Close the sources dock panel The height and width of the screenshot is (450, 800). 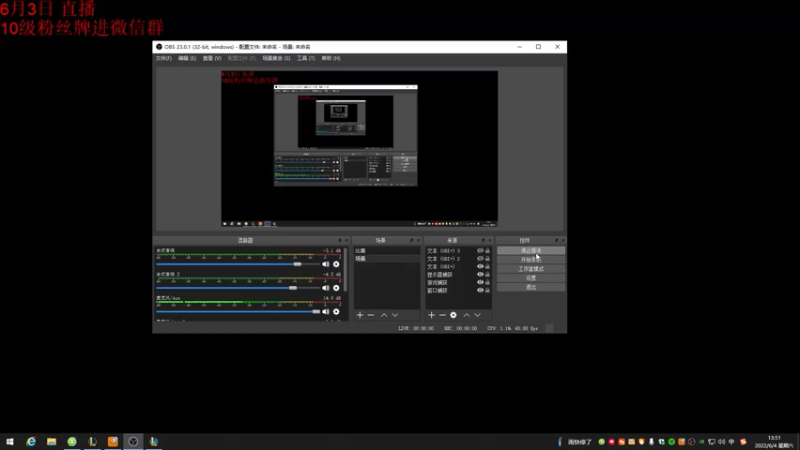pos(490,240)
